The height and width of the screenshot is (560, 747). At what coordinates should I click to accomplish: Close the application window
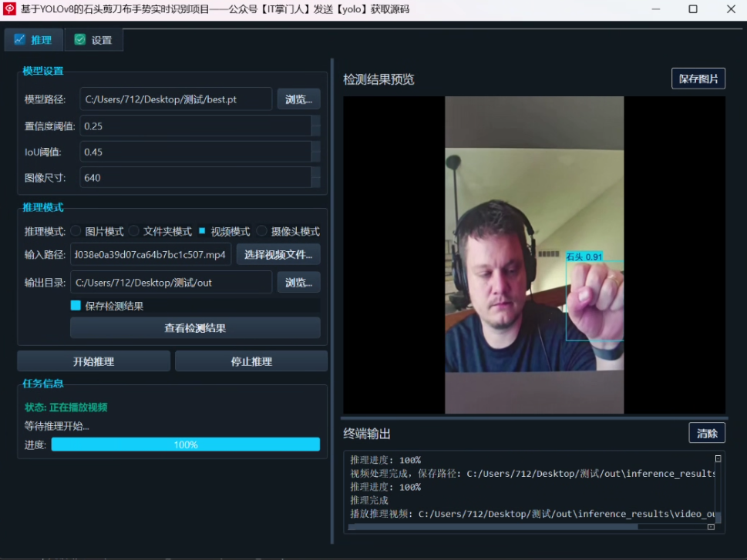(731, 9)
